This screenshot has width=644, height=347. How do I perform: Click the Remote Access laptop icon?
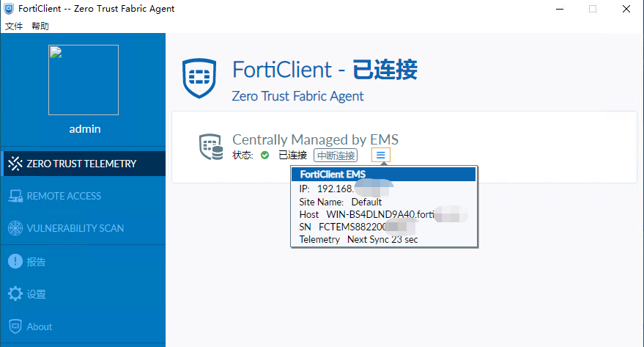[15, 196]
